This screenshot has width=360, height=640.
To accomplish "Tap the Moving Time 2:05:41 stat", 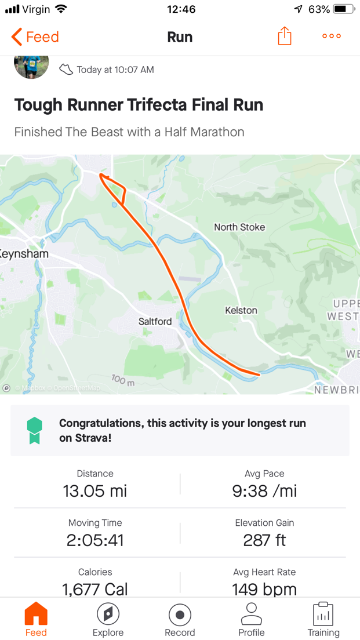I will [95, 534].
